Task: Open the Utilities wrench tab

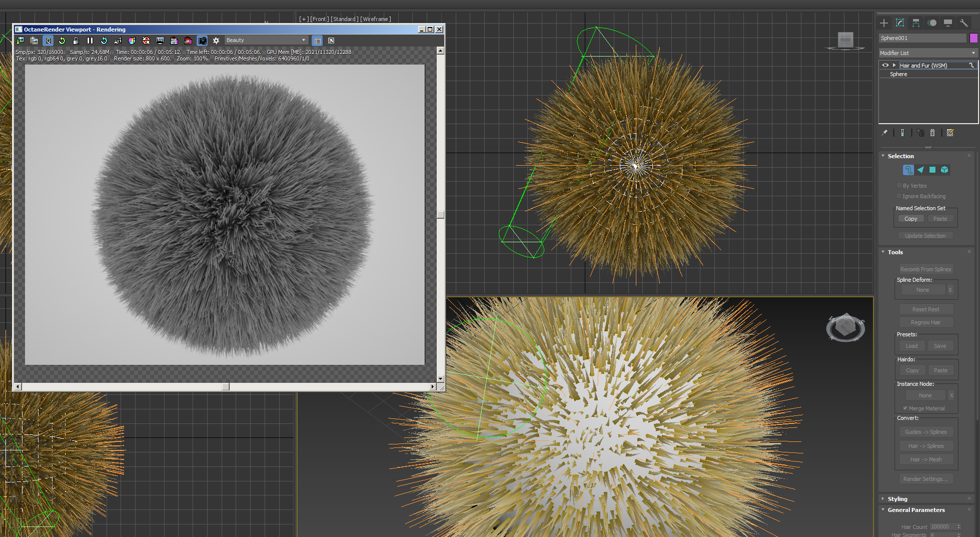Action: pyautogui.click(x=964, y=23)
